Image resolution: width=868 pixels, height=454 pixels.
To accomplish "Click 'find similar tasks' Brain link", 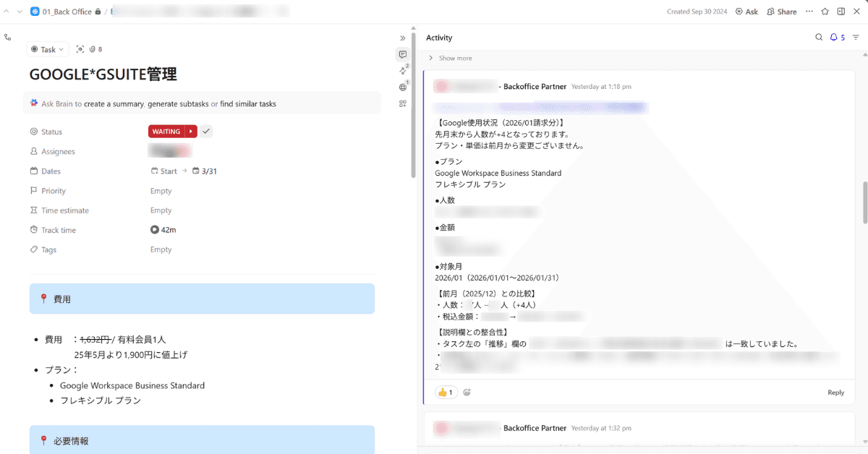I will tap(248, 104).
